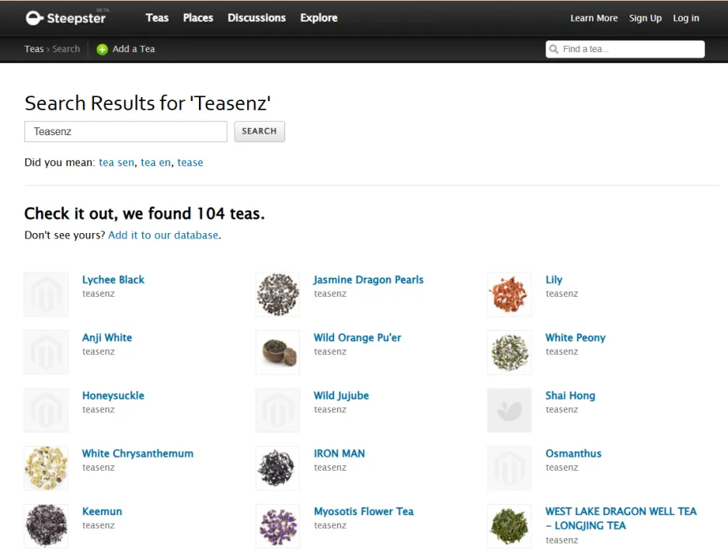This screenshot has height=560, width=728.
Task: Click the green plus Add a Tea icon
Action: [x=102, y=49]
